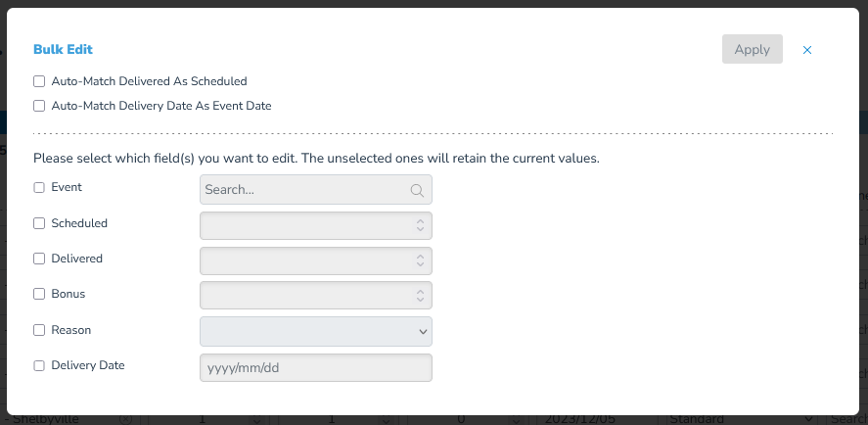
Task: Click inside the Delivered number field
Action: pos(315,260)
